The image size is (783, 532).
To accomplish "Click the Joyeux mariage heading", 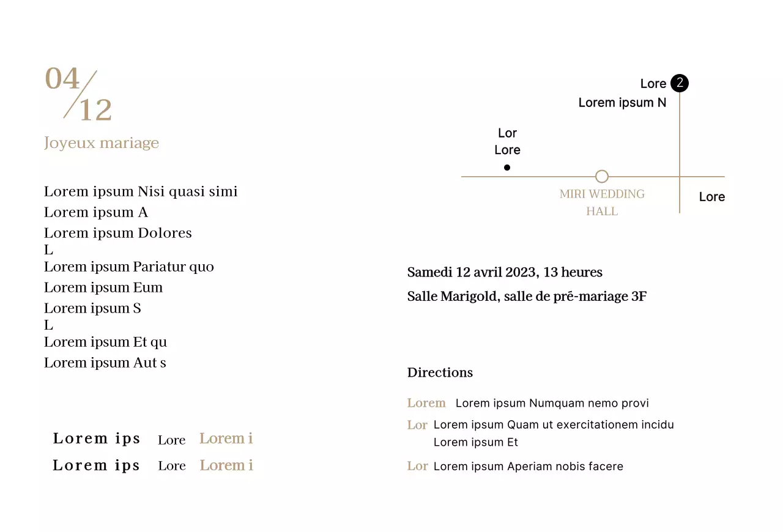I will tap(102, 143).
